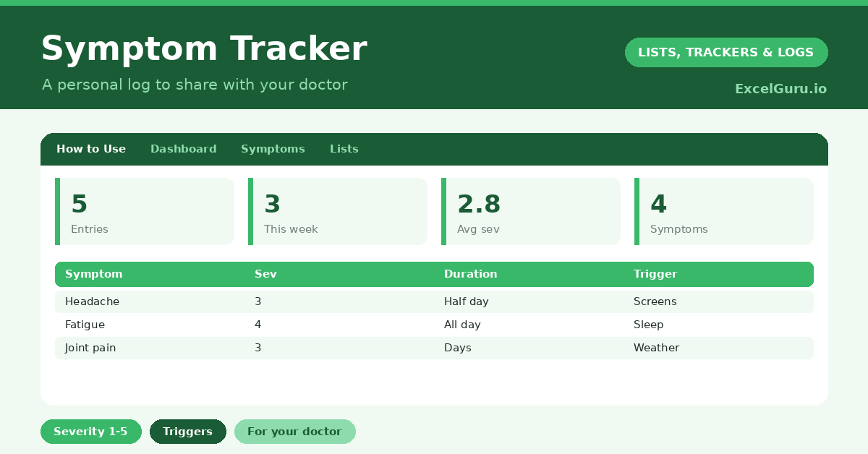Open the Symptoms tab
The image size is (868, 454).
[x=273, y=149]
